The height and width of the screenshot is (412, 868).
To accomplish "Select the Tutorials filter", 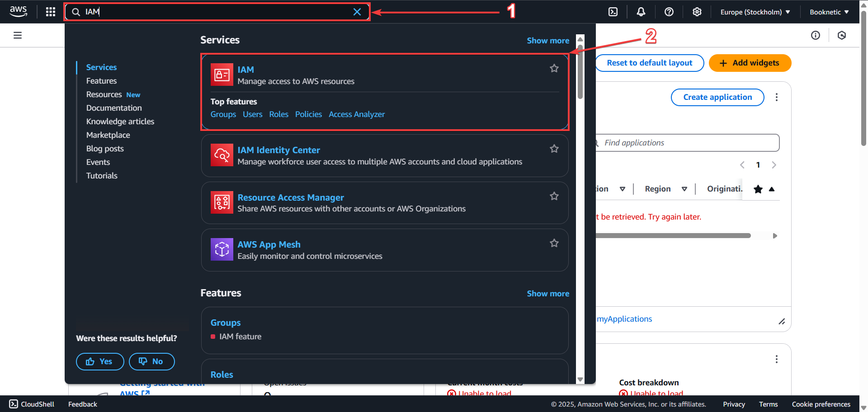I will point(102,176).
